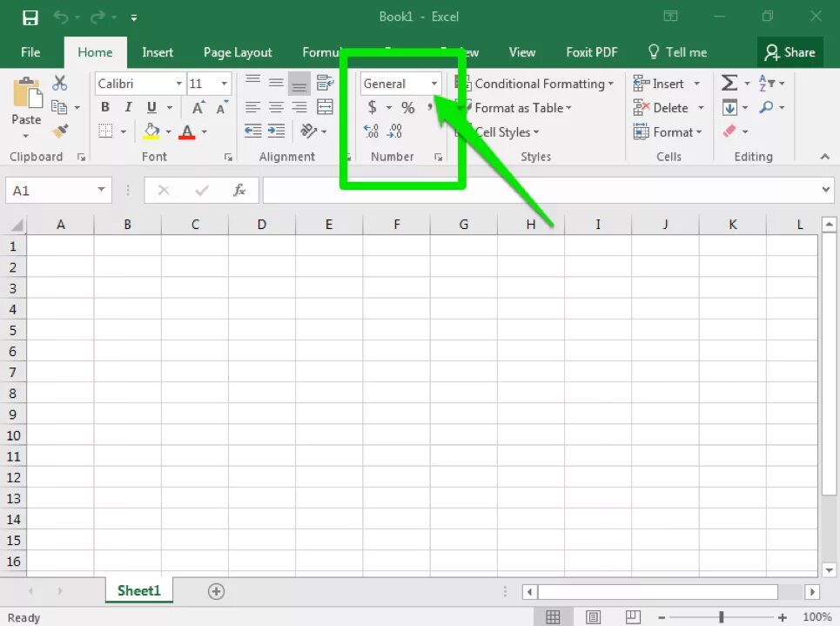Expand the formula bar
The height and width of the screenshot is (626, 840).
tap(825, 189)
